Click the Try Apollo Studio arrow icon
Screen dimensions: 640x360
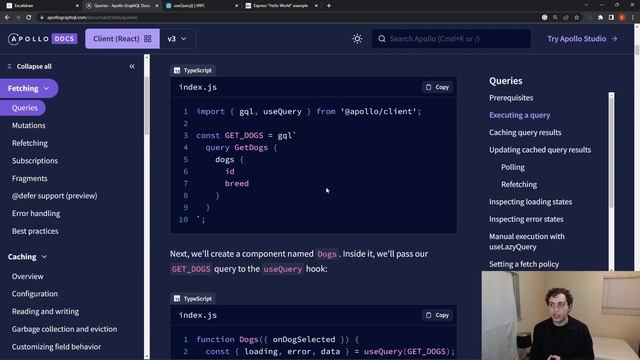pos(614,39)
